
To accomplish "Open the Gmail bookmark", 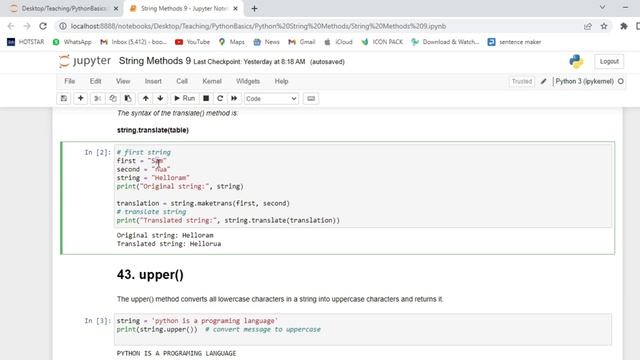I will pyautogui.click(x=302, y=42).
